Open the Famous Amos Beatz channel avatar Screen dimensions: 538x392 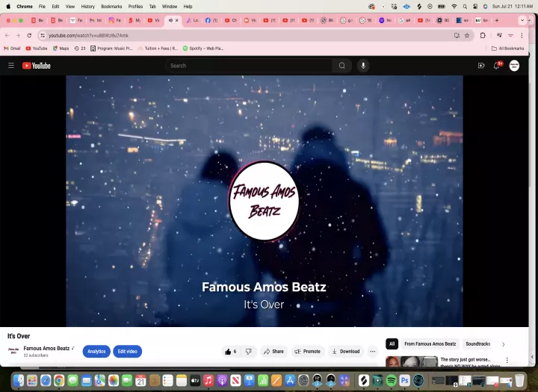point(13,351)
